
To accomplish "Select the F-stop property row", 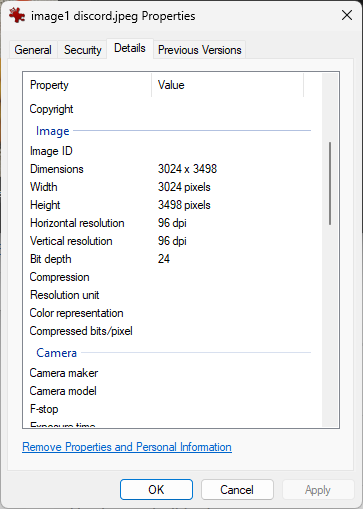I will 170,409.
